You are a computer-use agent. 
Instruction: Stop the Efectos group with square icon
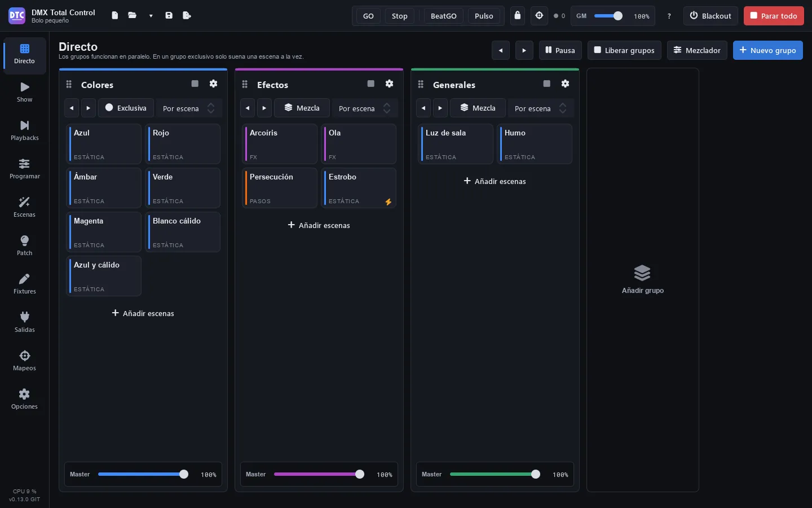pyautogui.click(x=371, y=84)
